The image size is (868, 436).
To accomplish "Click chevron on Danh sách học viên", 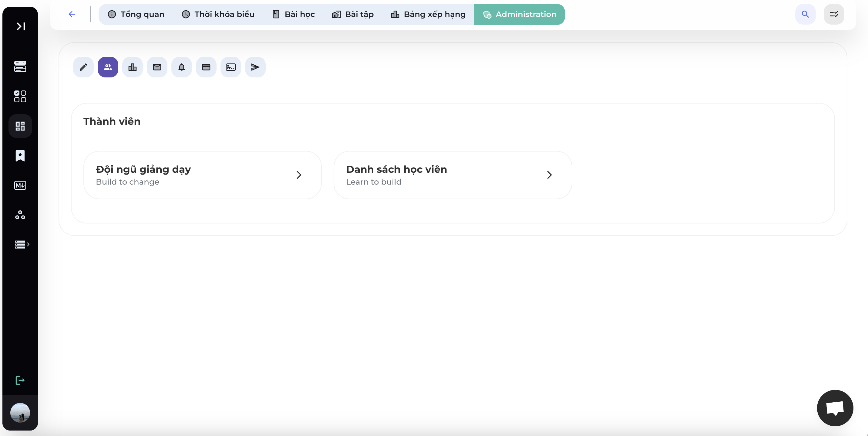I will coord(550,175).
